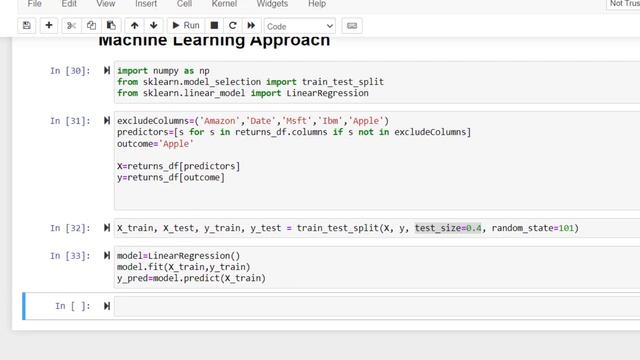Click the random_state=101 argument text
The height and width of the screenshot is (360, 640).
(x=533, y=228)
